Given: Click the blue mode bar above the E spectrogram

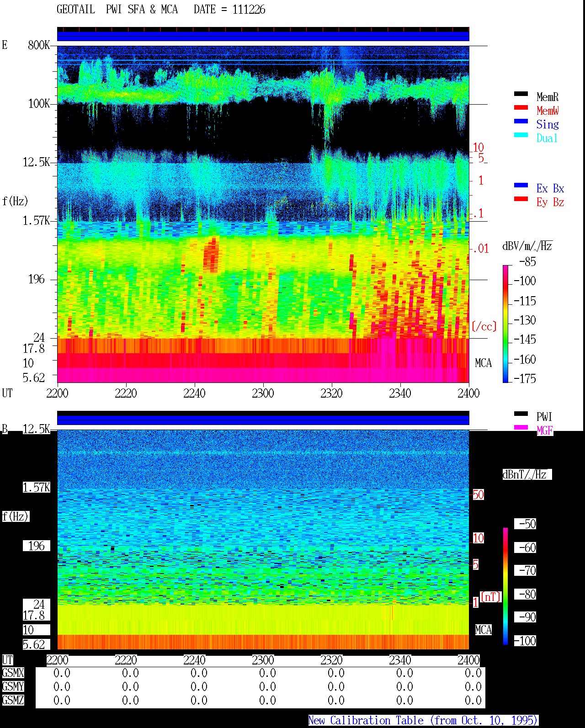Looking at the screenshot, I should point(263,36).
